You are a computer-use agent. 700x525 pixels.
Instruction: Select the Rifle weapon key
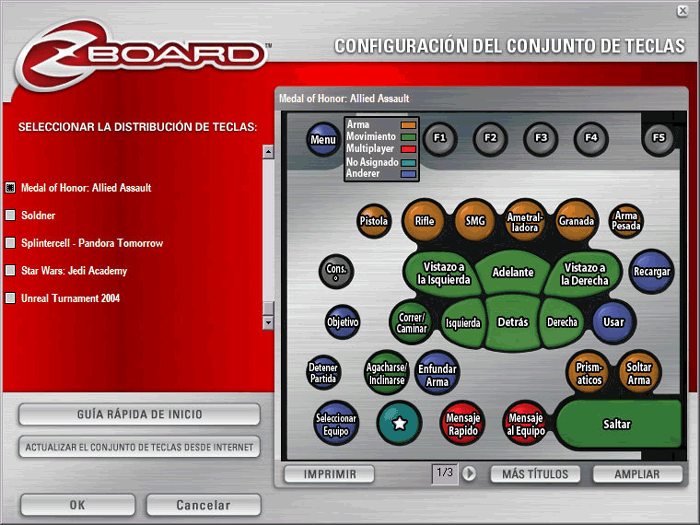pos(424,221)
